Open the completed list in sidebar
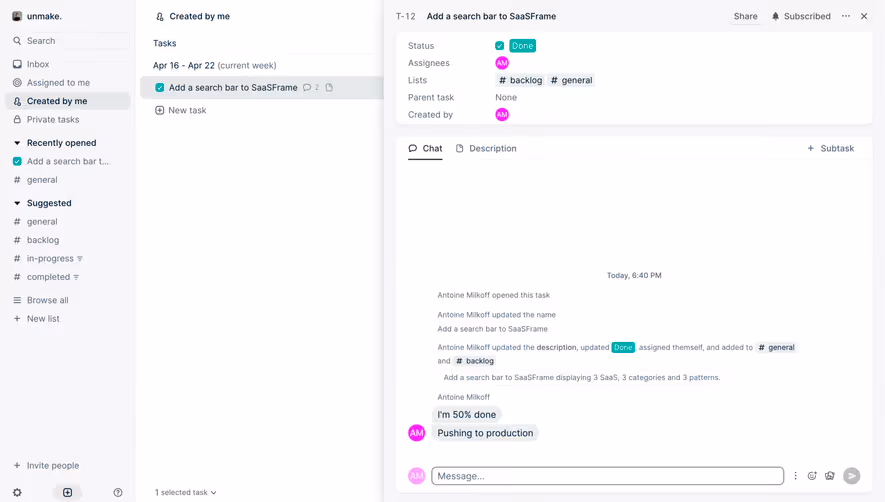This screenshot has height=502, width=885. 48,277
